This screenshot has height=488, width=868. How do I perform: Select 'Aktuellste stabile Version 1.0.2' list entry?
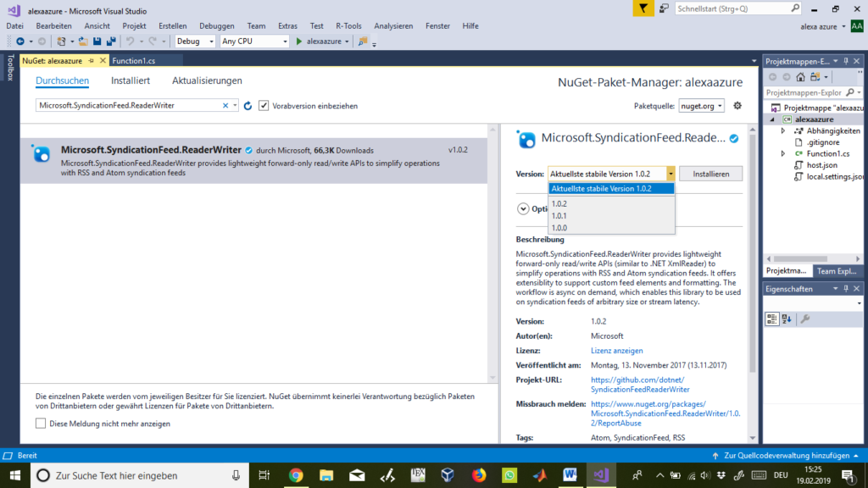[611, 189]
